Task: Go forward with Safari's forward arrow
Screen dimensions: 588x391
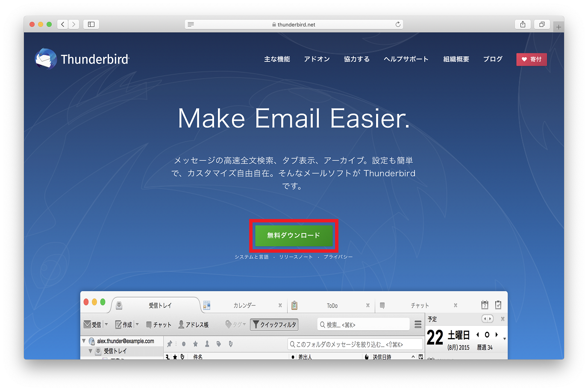Action: point(73,24)
